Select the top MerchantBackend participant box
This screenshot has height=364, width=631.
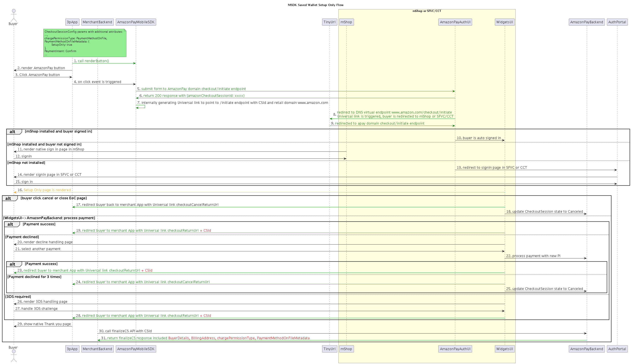(x=97, y=22)
